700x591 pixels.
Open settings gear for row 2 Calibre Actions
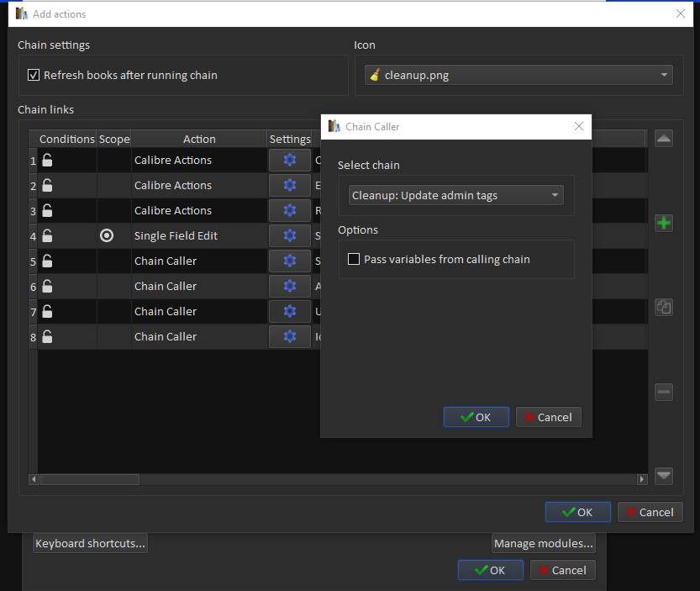tap(290, 185)
